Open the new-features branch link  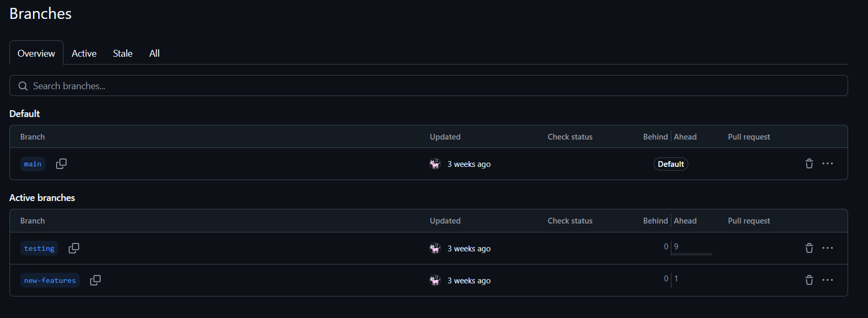[x=50, y=281]
